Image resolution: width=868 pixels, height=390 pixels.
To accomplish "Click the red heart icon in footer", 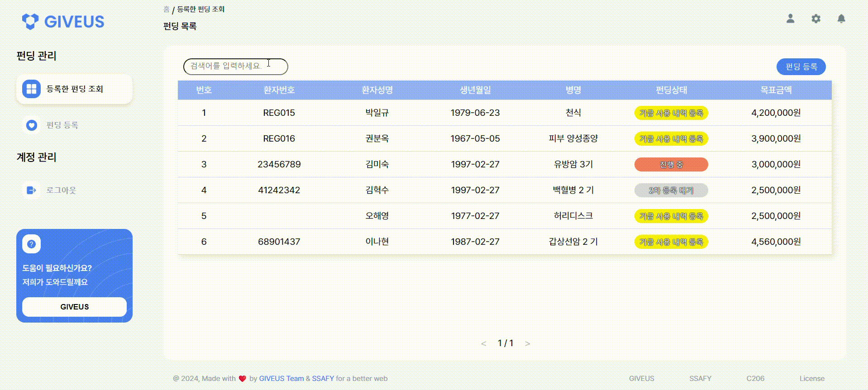I will 243,379.
